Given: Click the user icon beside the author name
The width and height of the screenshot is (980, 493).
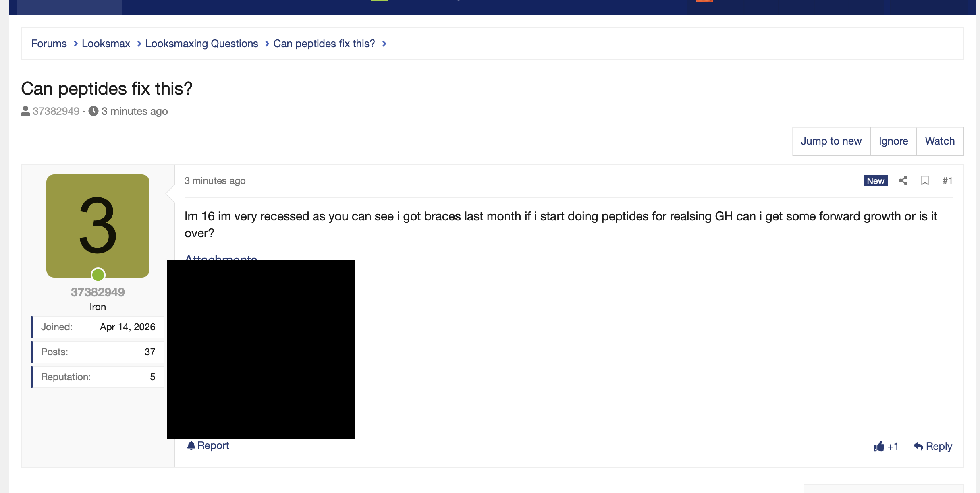Looking at the screenshot, I should coord(25,111).
